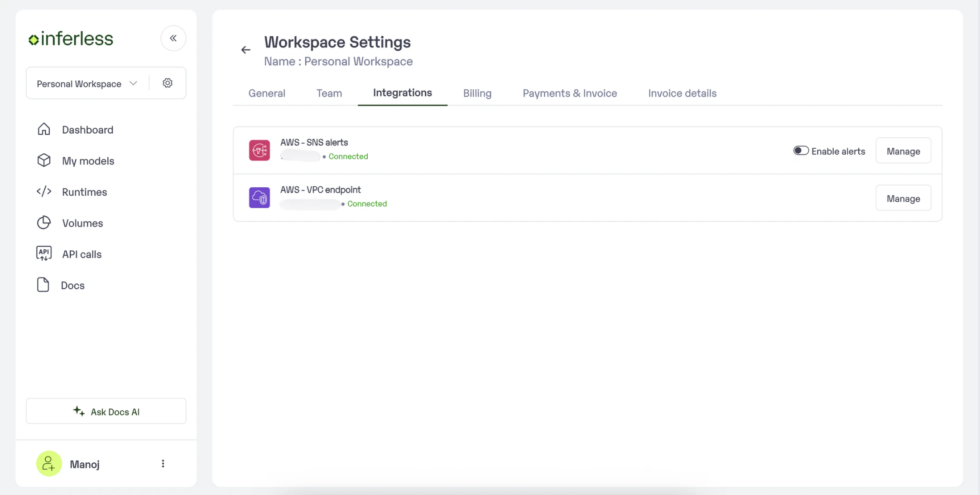Go back using the left arrow
The image size is (980, 495).
[x=245, y=50]
